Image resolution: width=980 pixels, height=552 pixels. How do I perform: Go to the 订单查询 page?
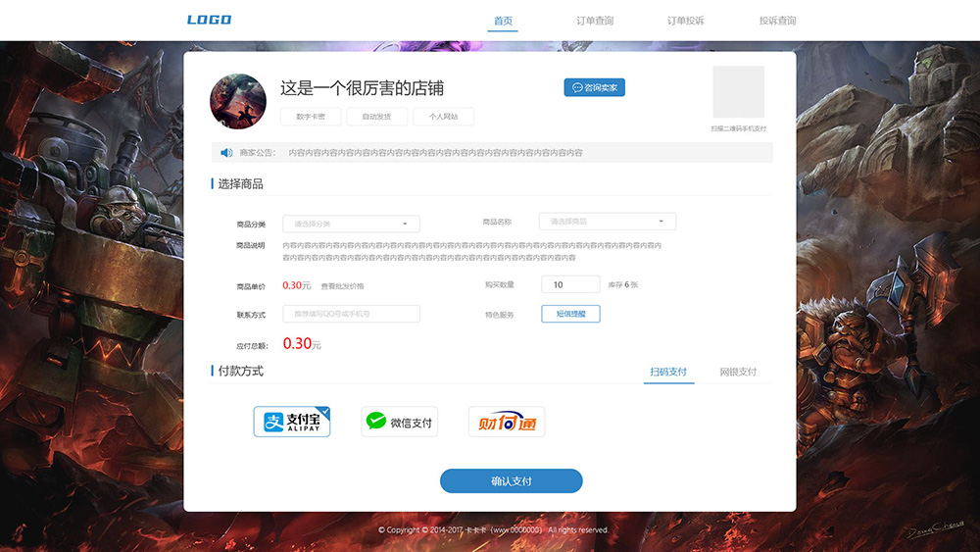[595, 21]
